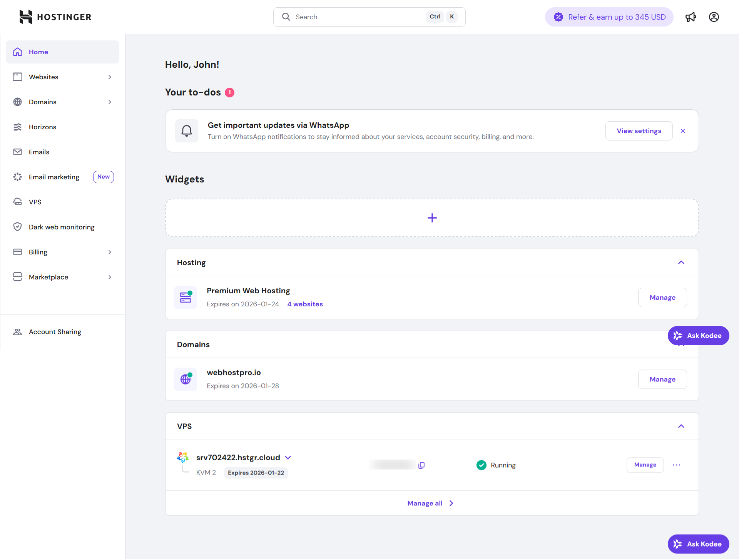Collapse the Hosting section

click(x=681, y=262)
